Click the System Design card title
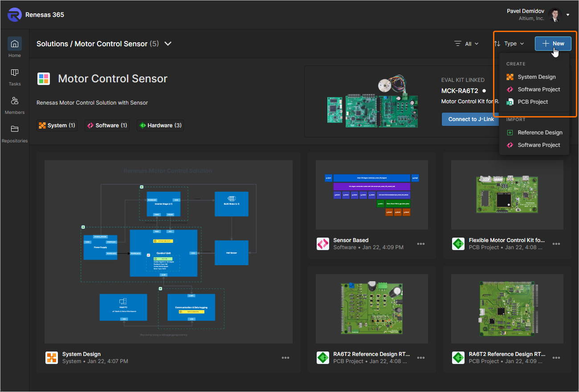The image size is (579, 392). tap(82, 354)
